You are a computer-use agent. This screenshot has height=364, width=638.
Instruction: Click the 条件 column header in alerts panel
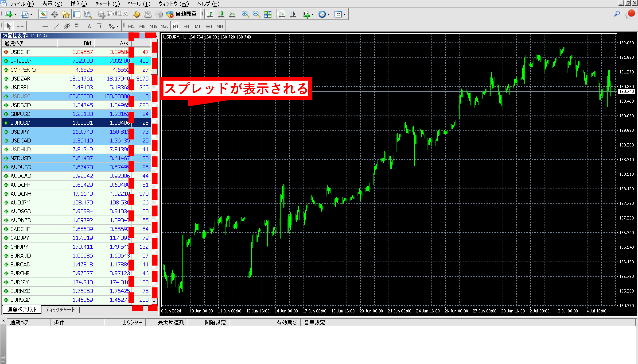coord(77,322)
